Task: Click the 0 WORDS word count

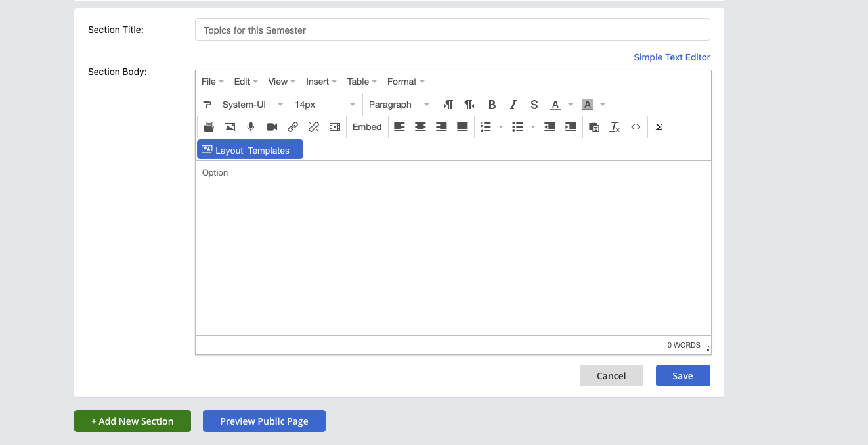Action: pos(684,345)
